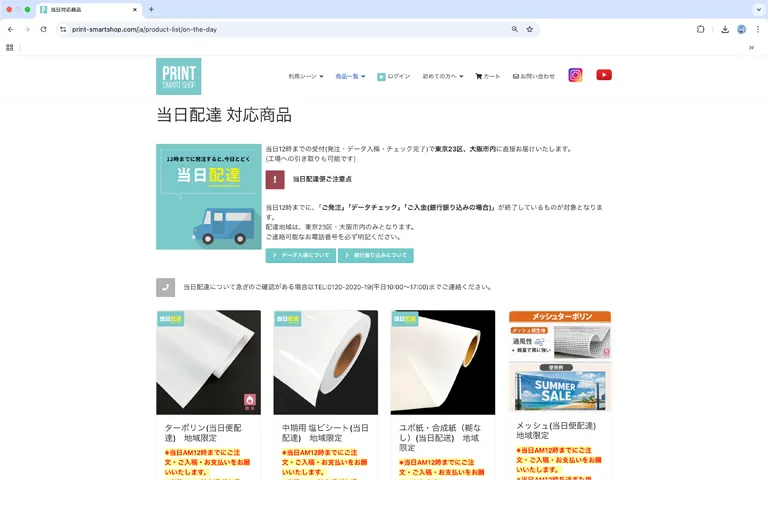Click the tarpaulin product image
The width and height of the screenshot is (768, 508).
click(209, 363)
